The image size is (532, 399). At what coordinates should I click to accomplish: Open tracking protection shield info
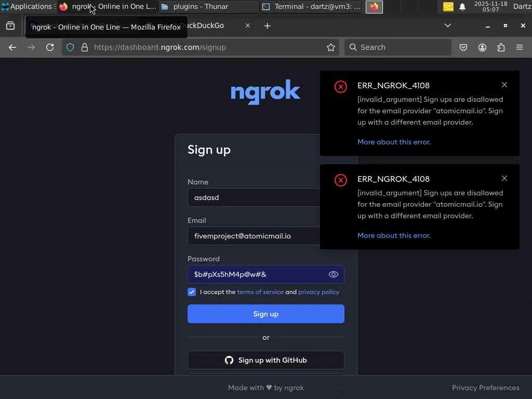pyautogui.click(x=70, y=47)
